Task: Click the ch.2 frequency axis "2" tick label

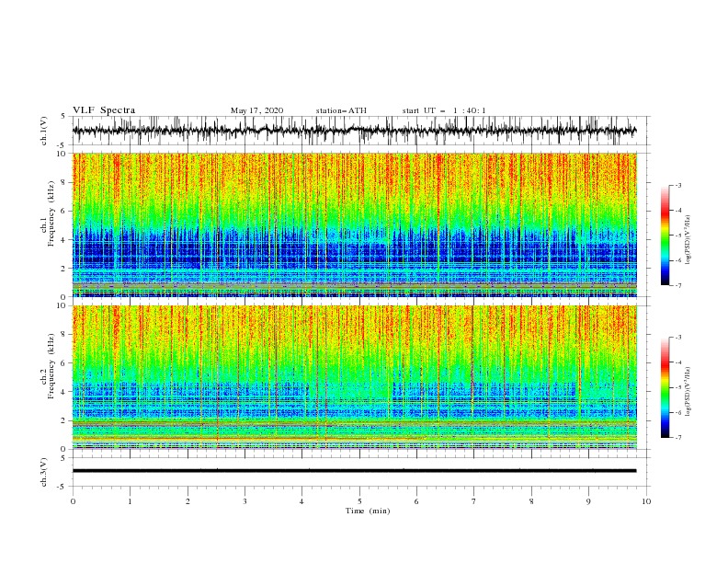Action: tap(64, 420)
